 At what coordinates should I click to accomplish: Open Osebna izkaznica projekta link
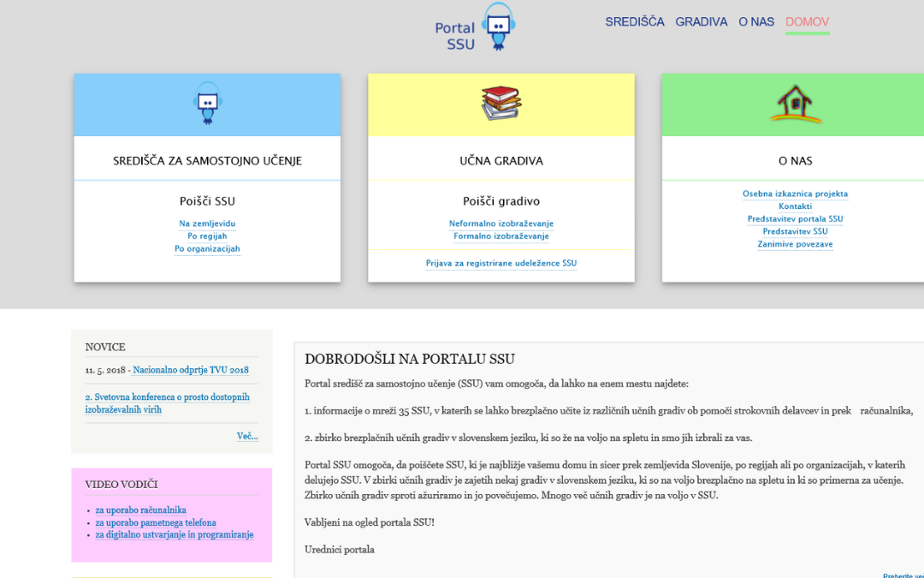pyautogui.click(x=795, y=194)
